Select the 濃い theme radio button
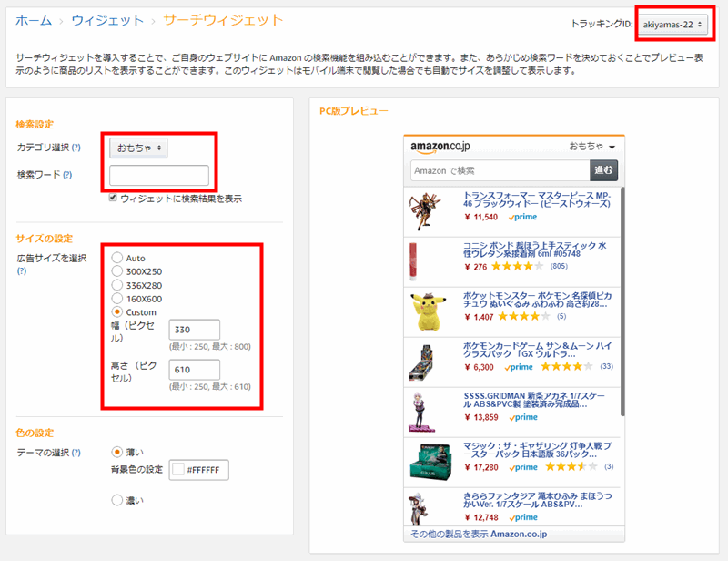The height and width of the screenshot is (561, 728). [117, 500]
